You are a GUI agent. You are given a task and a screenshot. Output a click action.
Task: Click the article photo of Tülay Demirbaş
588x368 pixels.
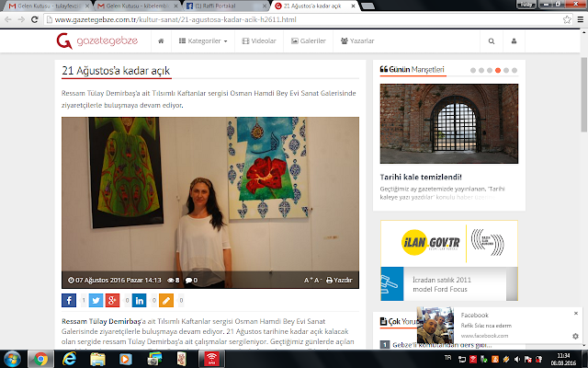(x=210, y=202)
